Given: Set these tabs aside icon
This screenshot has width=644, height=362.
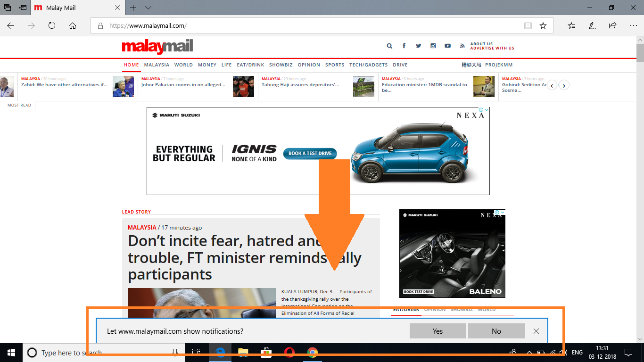Looking at the screenshot, I should click(x=23, y=8).
